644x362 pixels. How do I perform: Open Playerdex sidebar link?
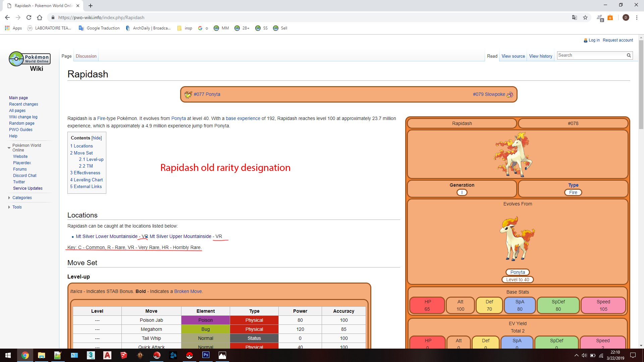click(22, 163)
